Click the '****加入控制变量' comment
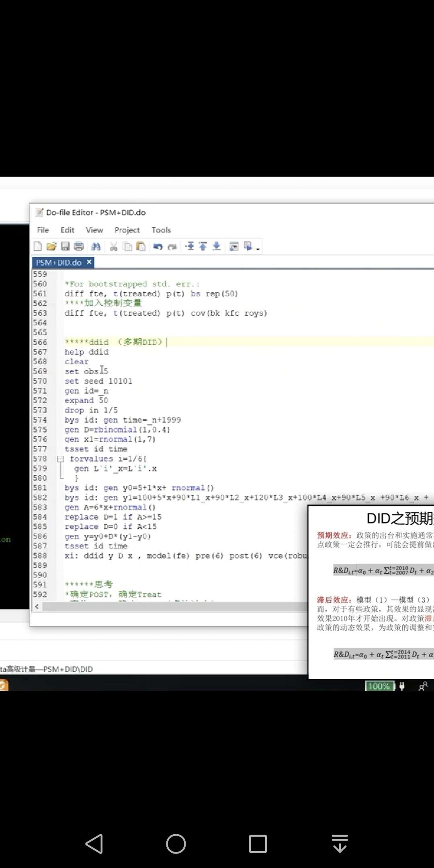The height and width of the screenshot is (868, 434). point(103,303)
